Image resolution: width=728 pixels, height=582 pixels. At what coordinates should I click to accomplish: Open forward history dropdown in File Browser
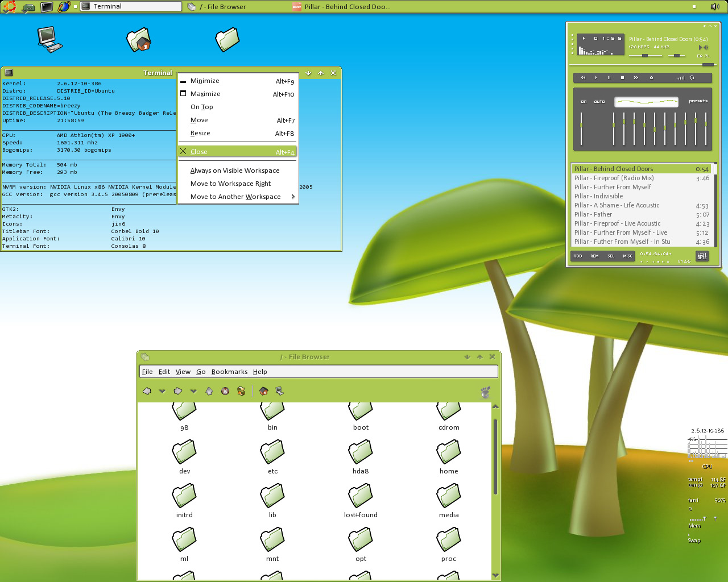pyautogui.click(x=193, y=391)
